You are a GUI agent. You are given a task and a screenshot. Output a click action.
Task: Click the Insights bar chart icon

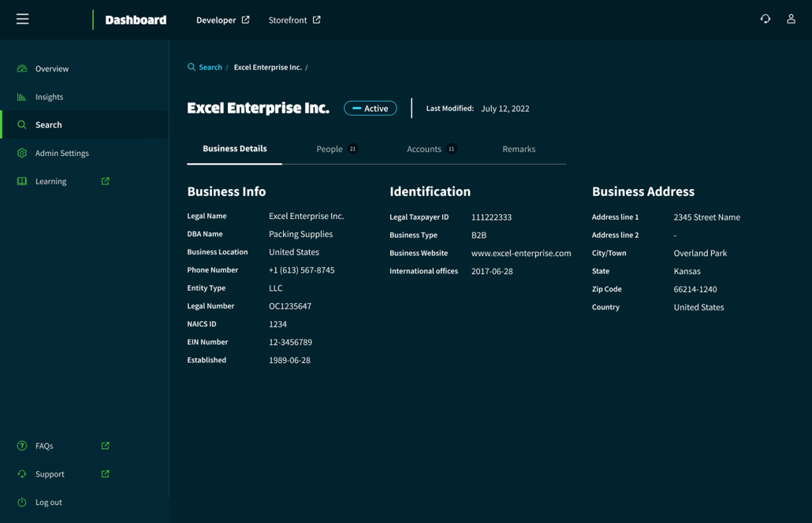22,97
